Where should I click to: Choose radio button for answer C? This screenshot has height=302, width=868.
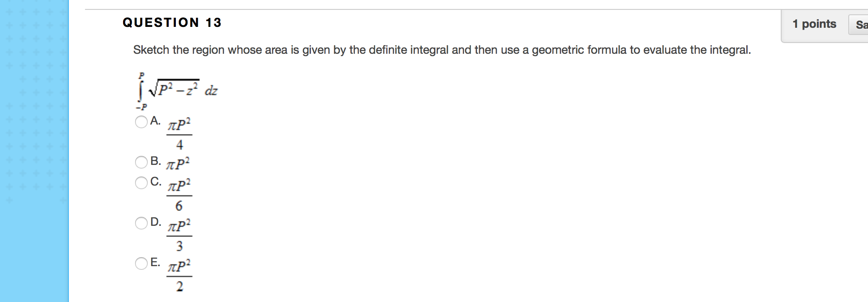(141, 182)
